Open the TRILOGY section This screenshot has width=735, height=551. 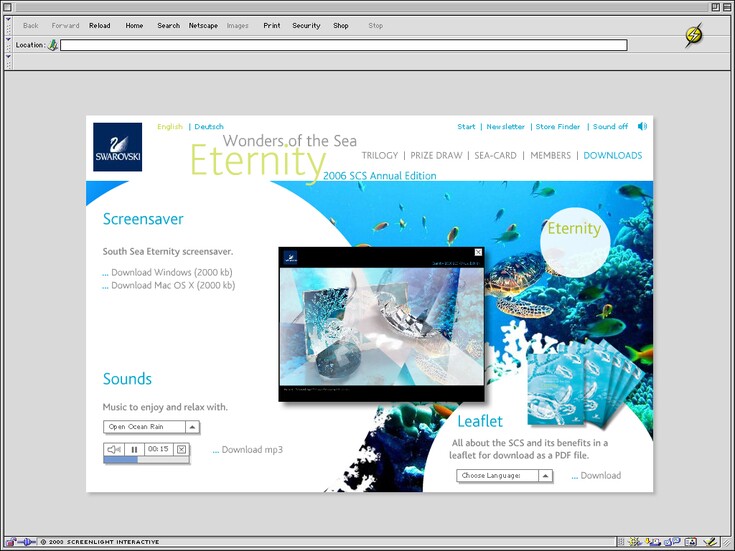(x=380, y=155)
